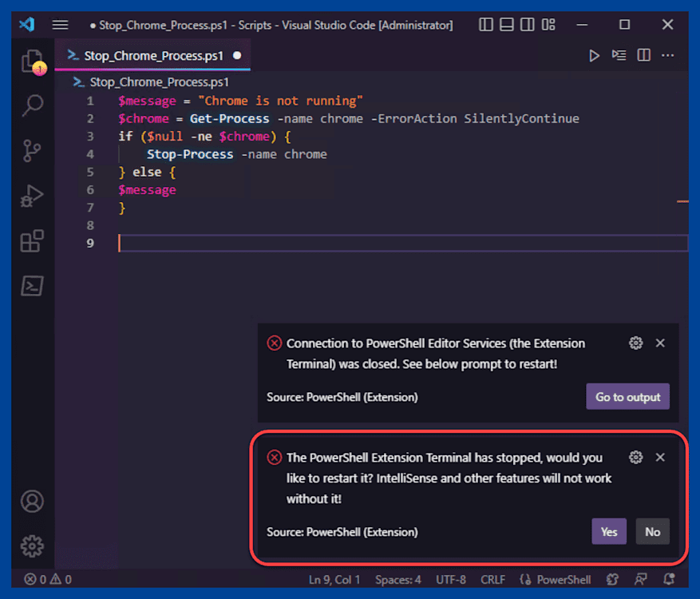
Task: Run selection icon in editor toolbar
Action: pos(619,55)
